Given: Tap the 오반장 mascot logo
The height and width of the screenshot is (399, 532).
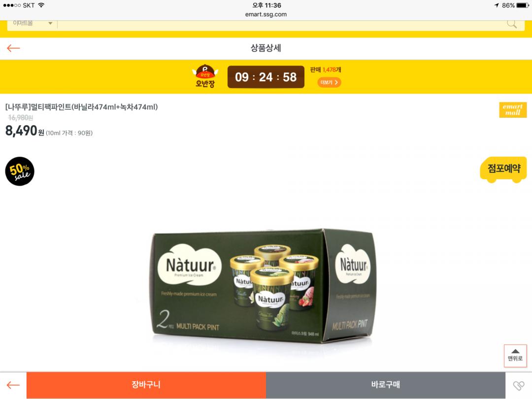Looking at the screenshot, I should point(205,76).
